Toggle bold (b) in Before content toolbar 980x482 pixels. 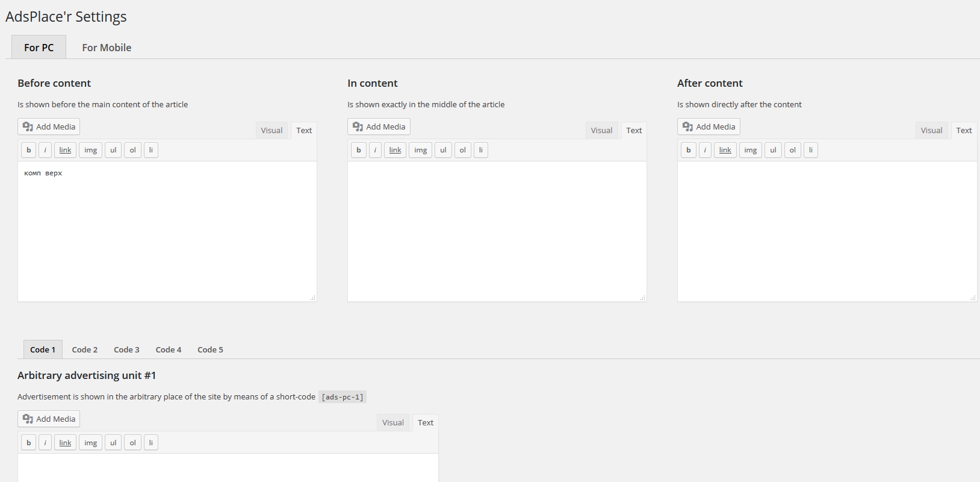click(28, 150)
